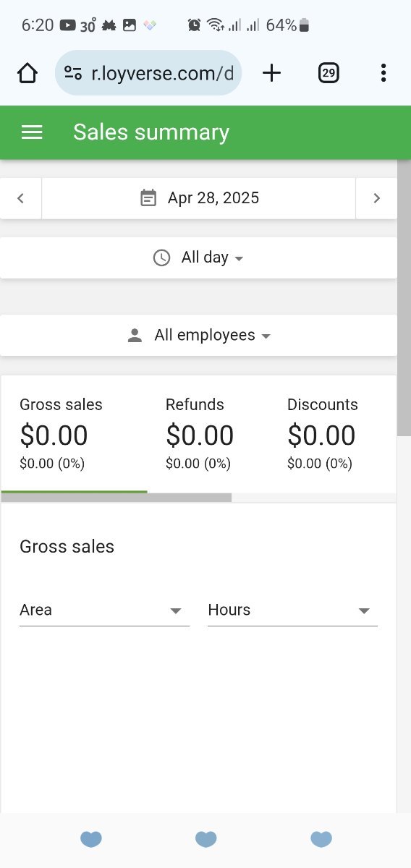411x868 pixels.
Task: Click the vertical page scrollbar
Action: click(404, 297)
